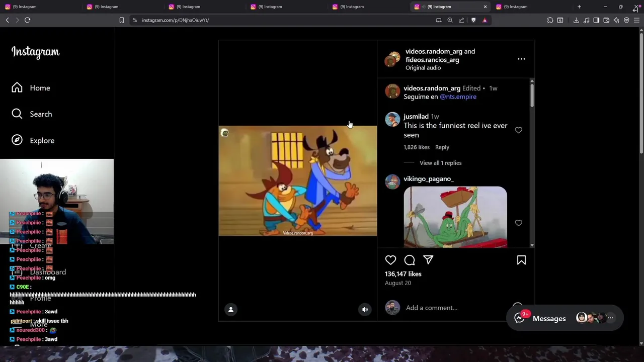Open a new browser tab

(579, 7)
